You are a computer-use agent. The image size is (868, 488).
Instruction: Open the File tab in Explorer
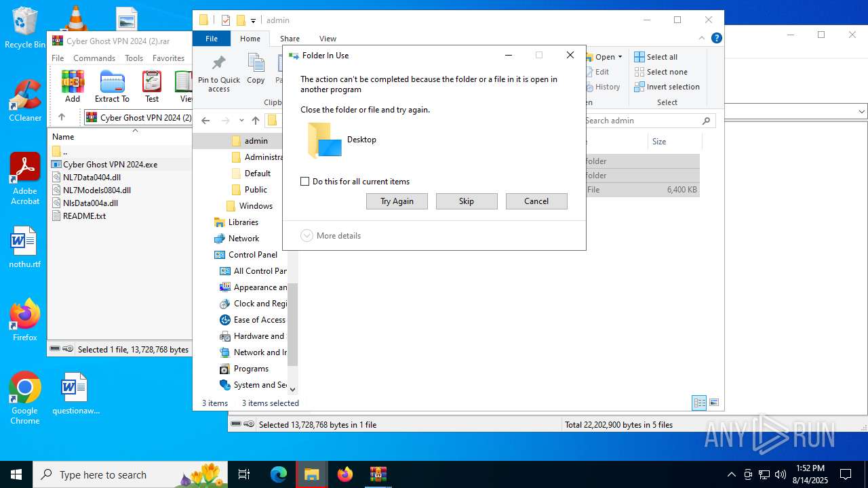[212, 39]
